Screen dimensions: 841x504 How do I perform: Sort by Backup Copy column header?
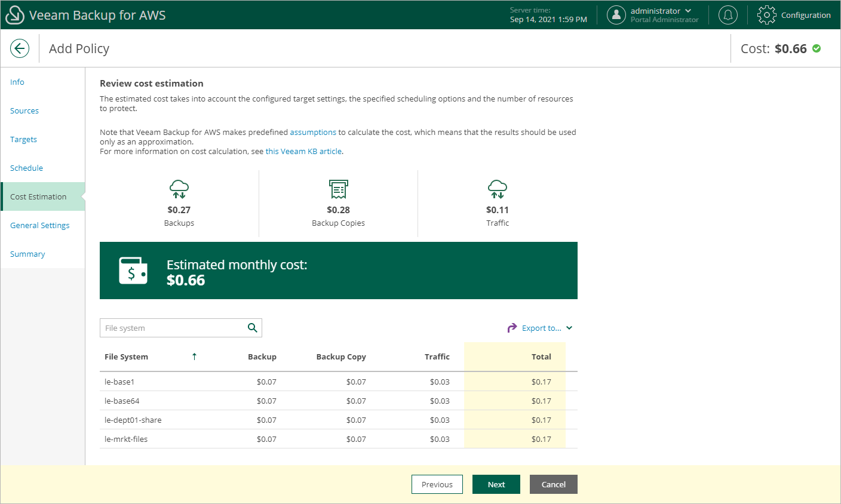coord(341,357)
